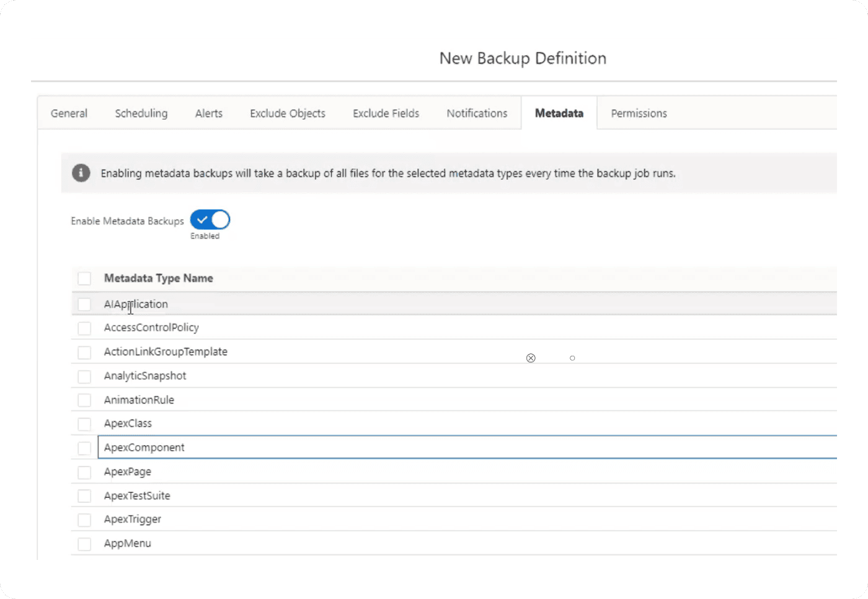The height and width of the screenshot is (599, 868).
Task: Switch to the Scheduling tab
Action: 141,113
